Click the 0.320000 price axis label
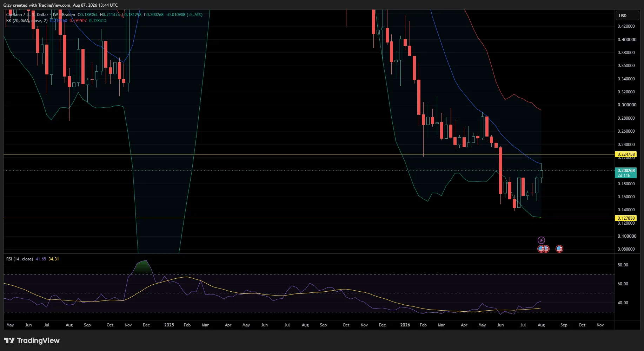Image resolution: width=644 pixels, height=351 pixels. 626,92
